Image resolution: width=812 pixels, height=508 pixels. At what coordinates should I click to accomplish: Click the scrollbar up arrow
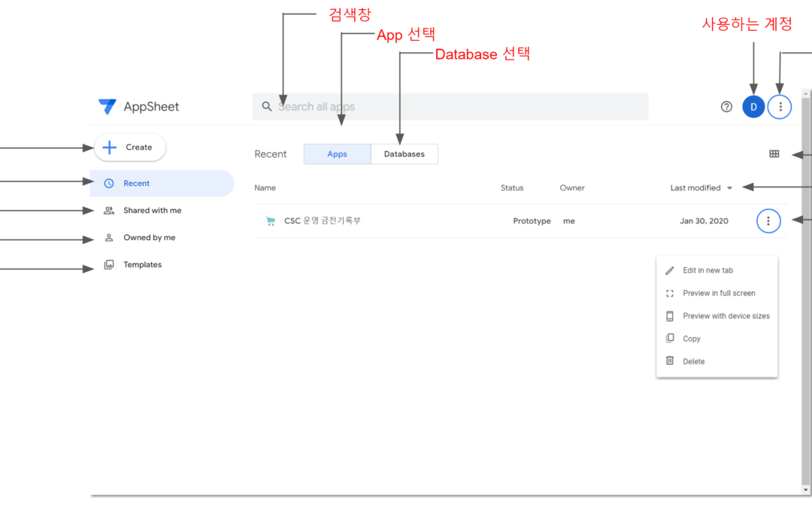point(805,94)
